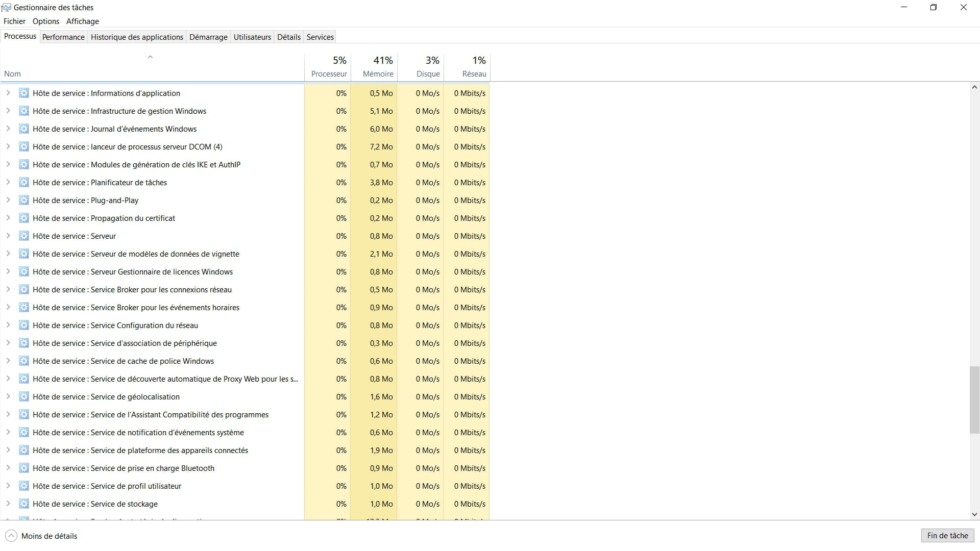Expand the Informations d'application service row

point(8,93)
